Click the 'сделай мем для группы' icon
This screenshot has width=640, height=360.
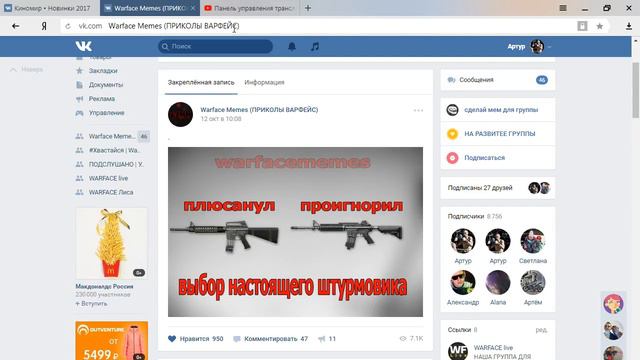[x=452, y=110]
